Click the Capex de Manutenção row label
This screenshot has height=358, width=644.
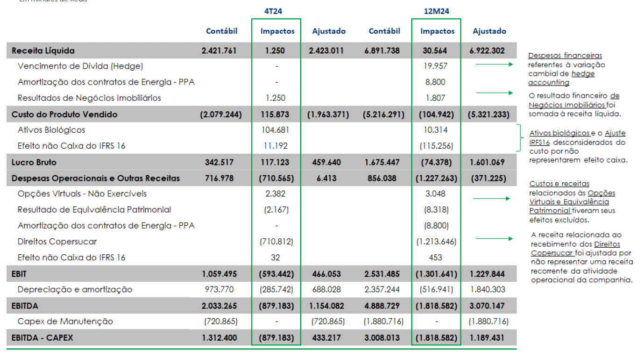(x=65, y=322)
